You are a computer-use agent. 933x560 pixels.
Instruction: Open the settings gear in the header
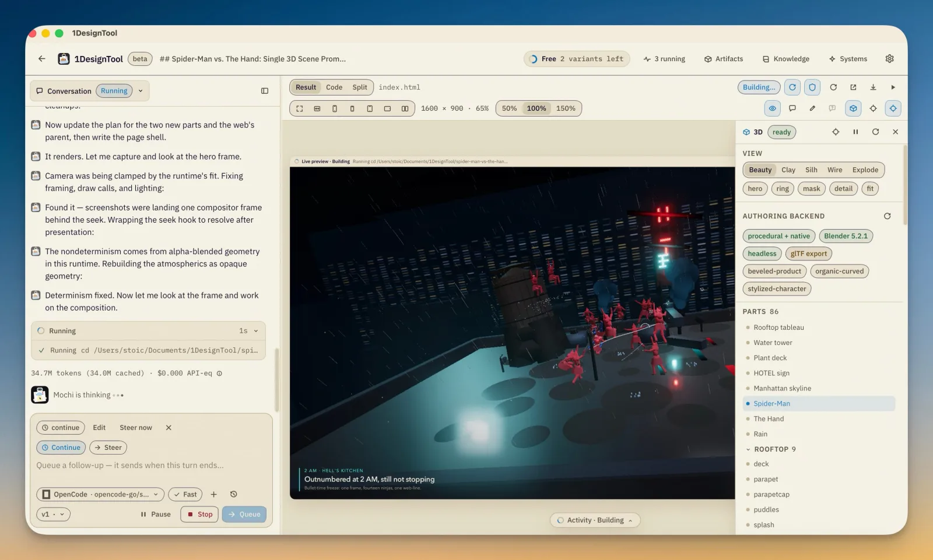(889, 59)
